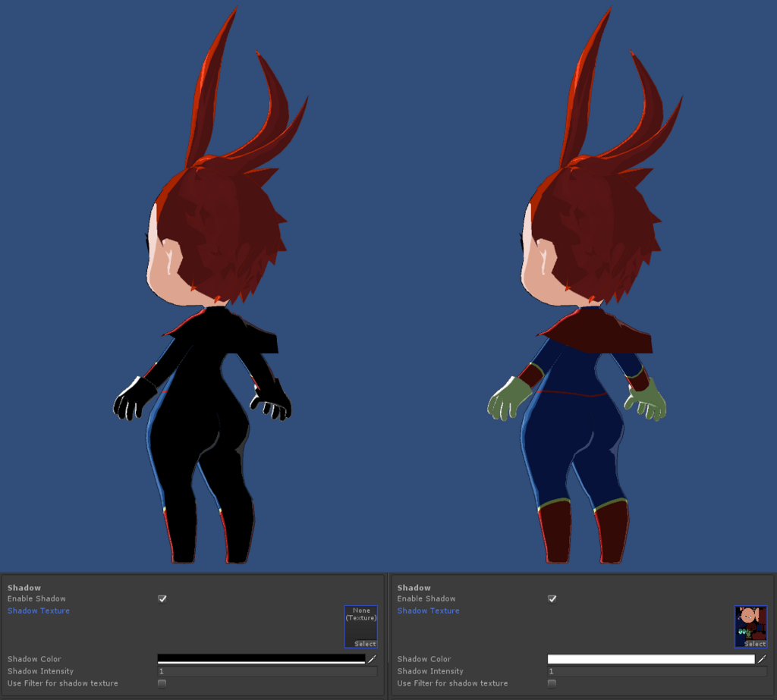Pick color with eyedropper beside white swatch
777x700 pixels.
[x=762, y=659]
